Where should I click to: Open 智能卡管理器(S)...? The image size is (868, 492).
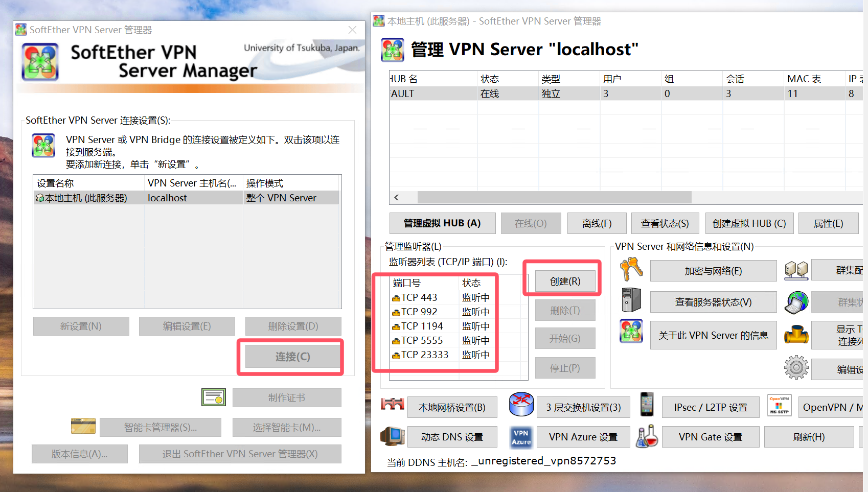pyautogui.click(x=160, y=427)
